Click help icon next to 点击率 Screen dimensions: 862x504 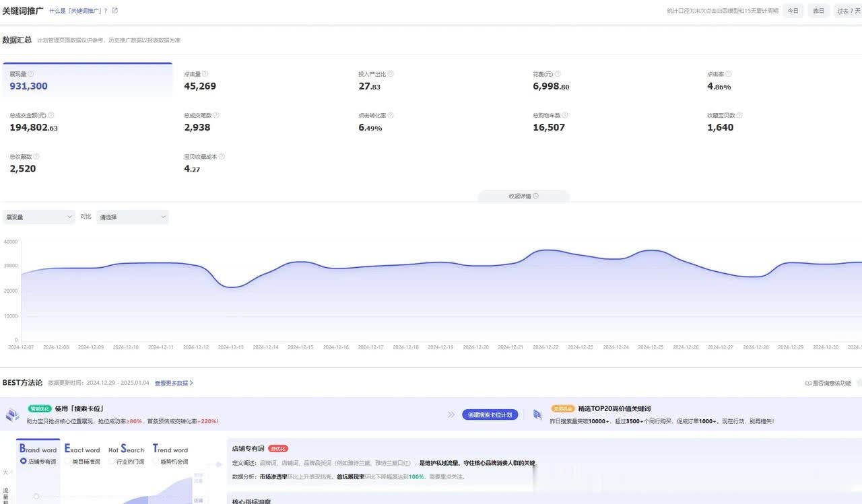728,74
